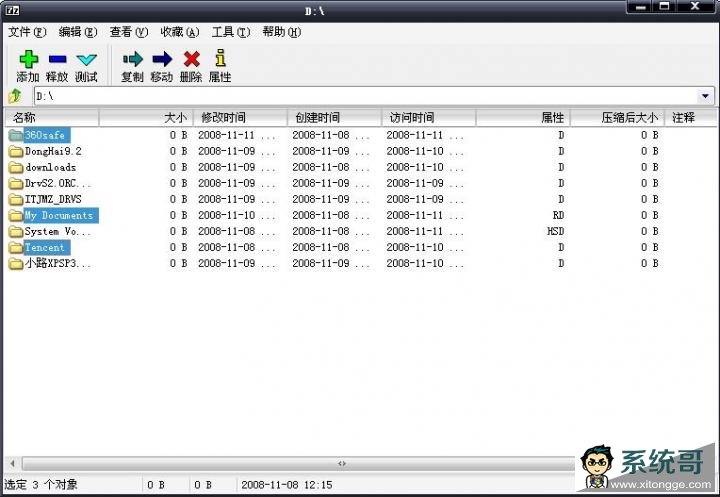Sort by 压缩后大小 column header
Viewport: 720px width, 497px height.
click(617, 118)
